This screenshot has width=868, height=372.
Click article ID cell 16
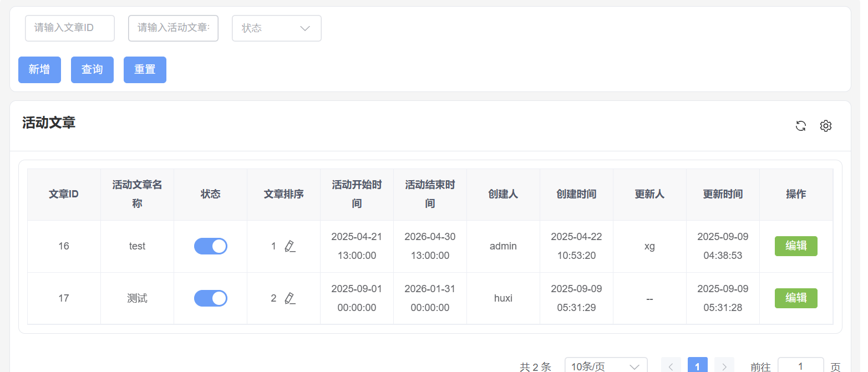64,246
